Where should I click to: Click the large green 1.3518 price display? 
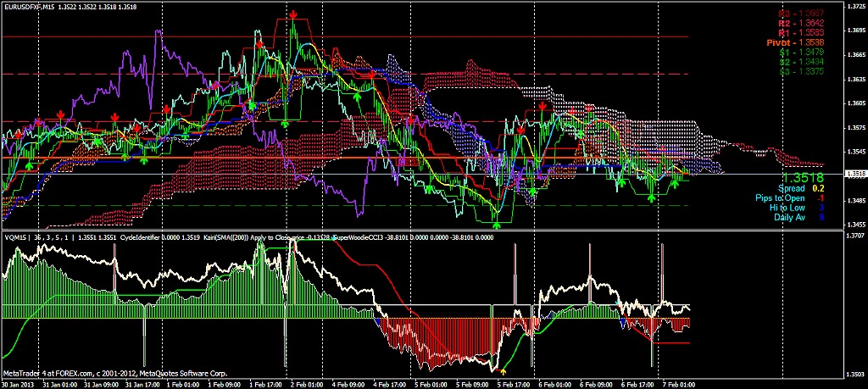803,179
